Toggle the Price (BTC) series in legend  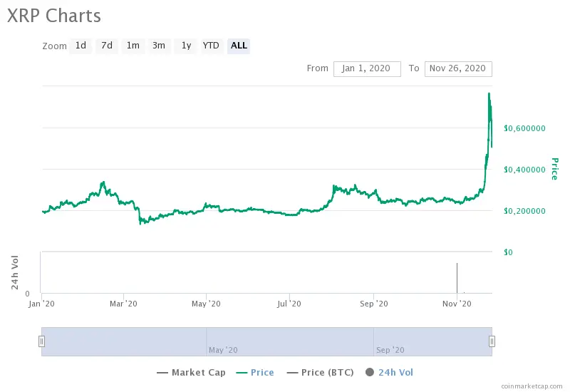pos(320,372)
